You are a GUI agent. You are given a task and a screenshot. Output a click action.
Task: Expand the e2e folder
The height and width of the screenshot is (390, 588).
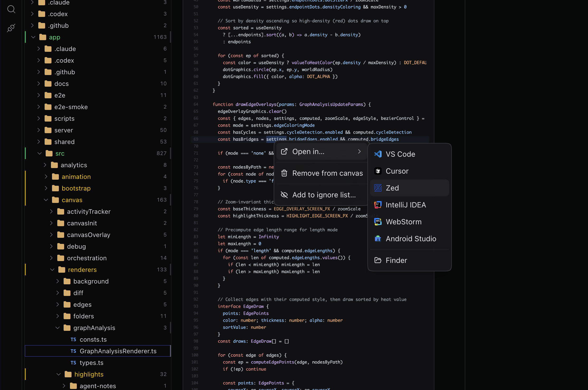(x=39, y=95)
